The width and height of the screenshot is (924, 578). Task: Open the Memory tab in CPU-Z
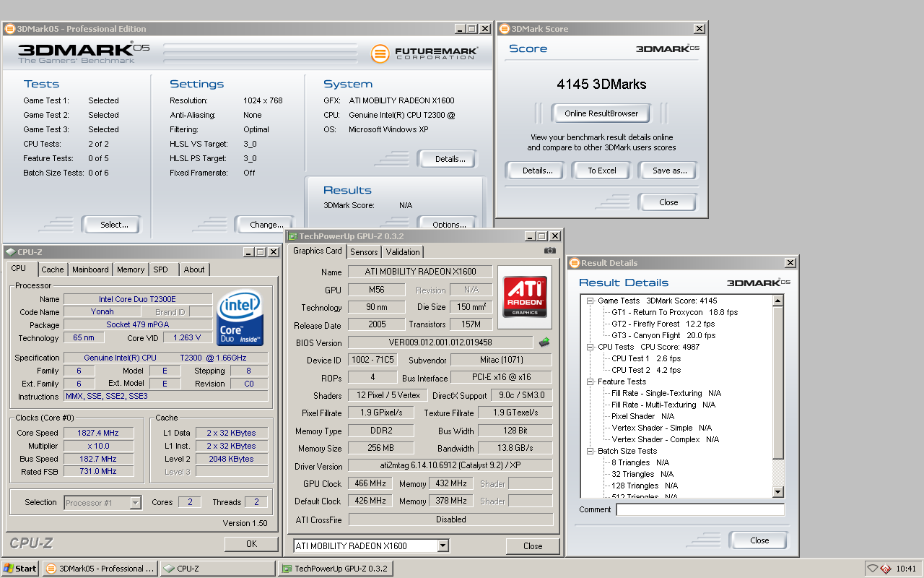pyautogui.click(x=131, y=269)
